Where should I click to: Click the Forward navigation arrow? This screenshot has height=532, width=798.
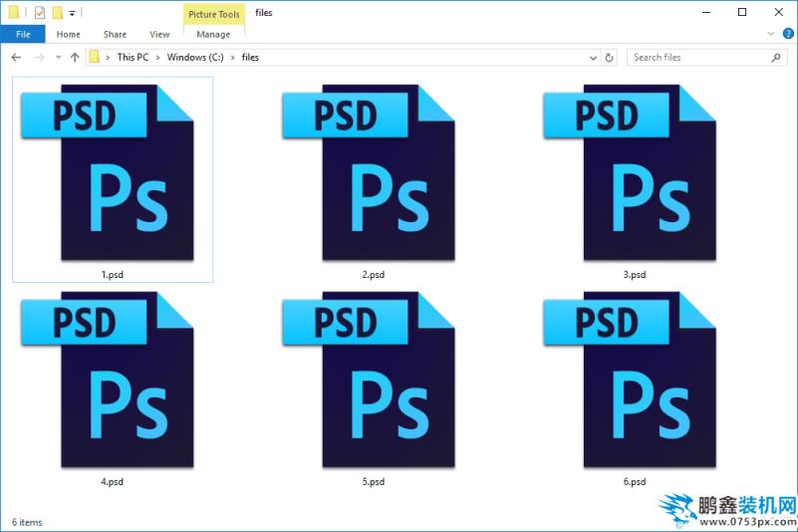coord(39,58)
